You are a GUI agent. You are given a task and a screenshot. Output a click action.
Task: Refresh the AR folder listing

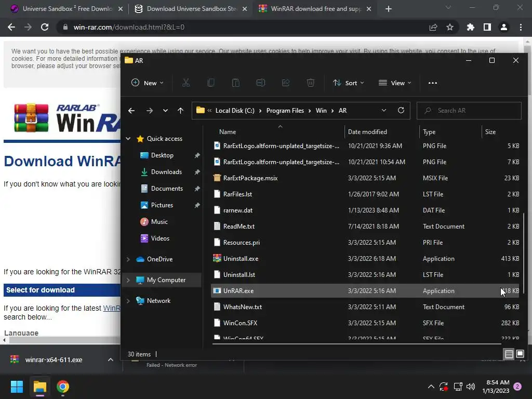tap(401, 110)
